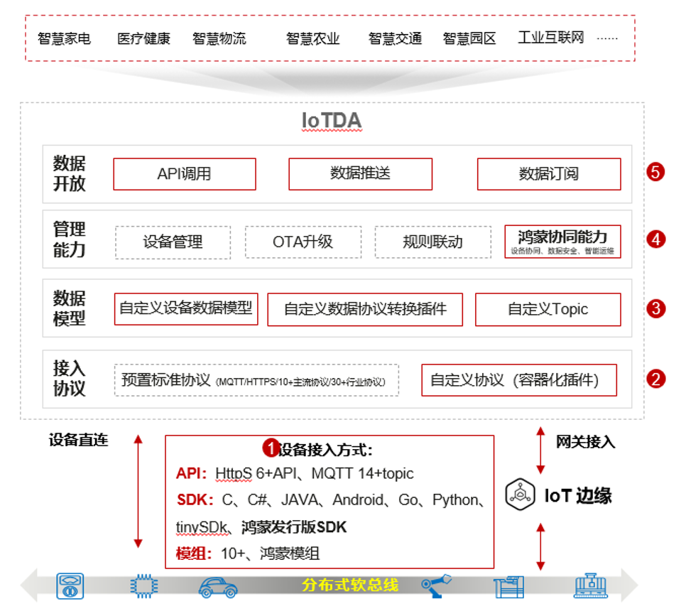The width and height of the screenshot is (681, 616).
Task: Click the 数据开放 row heading
Action: click(x=70, y=174)
